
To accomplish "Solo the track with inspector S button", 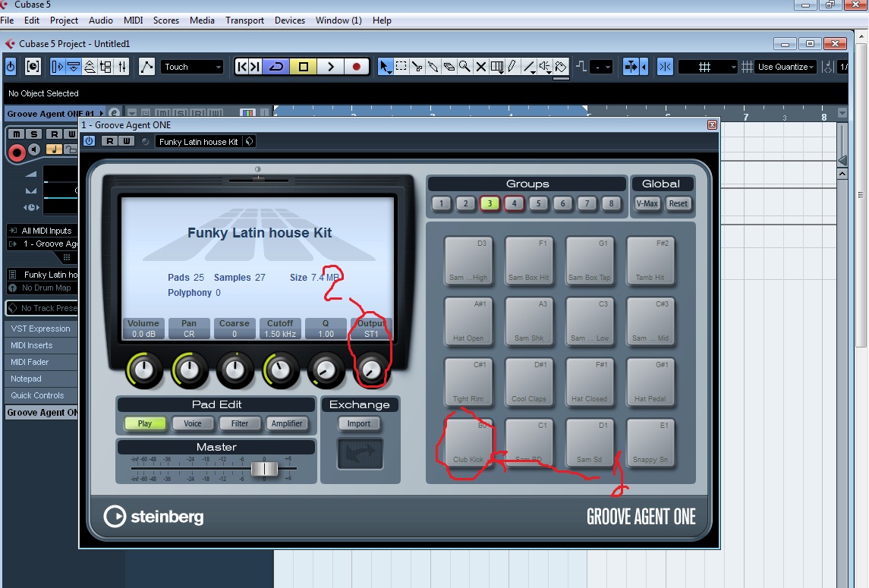I will point(34,134).
